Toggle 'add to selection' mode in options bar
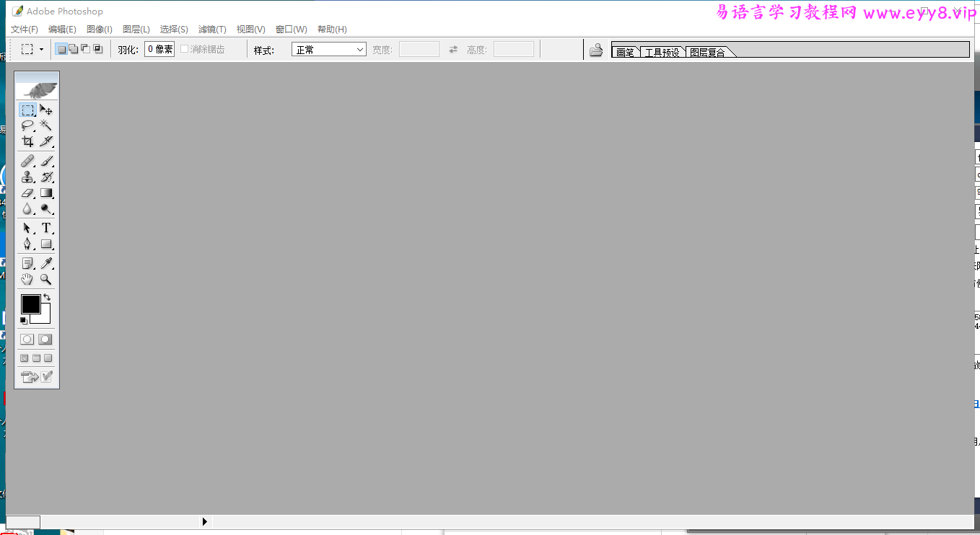The image size is (980, 535). point(73,48)
